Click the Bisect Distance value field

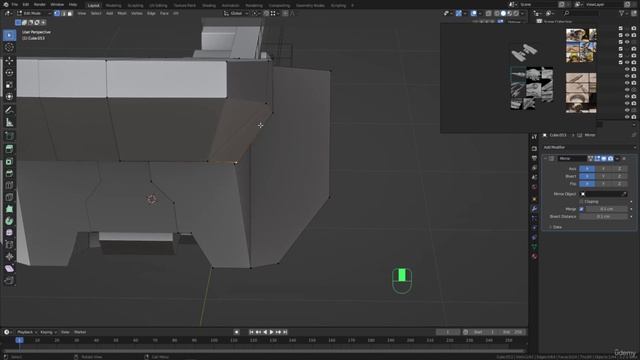tap(603, 217)
